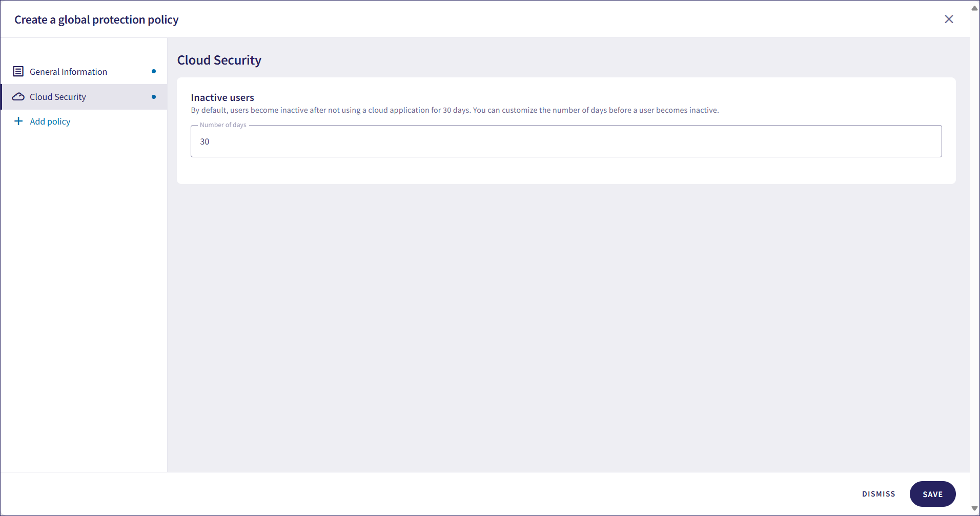Close the global protection policy dialog
980x516 pixels.
tap(949, 19)
